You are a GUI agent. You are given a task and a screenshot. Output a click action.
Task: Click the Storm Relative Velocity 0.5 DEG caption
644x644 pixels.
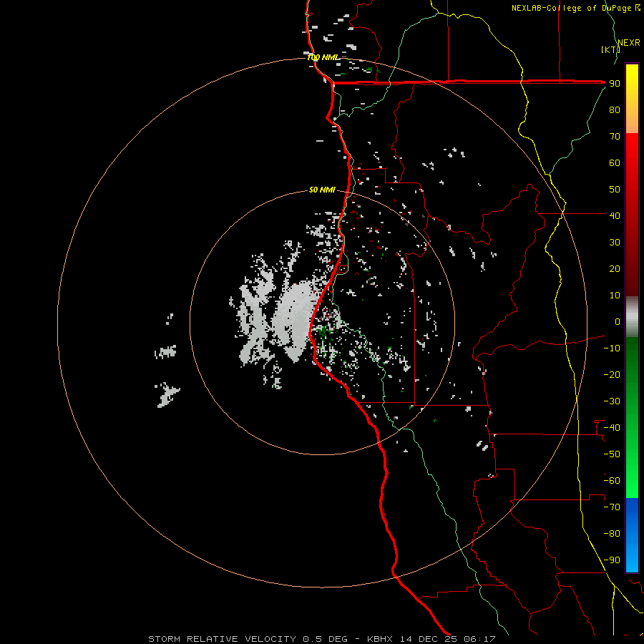click(248, 639)
